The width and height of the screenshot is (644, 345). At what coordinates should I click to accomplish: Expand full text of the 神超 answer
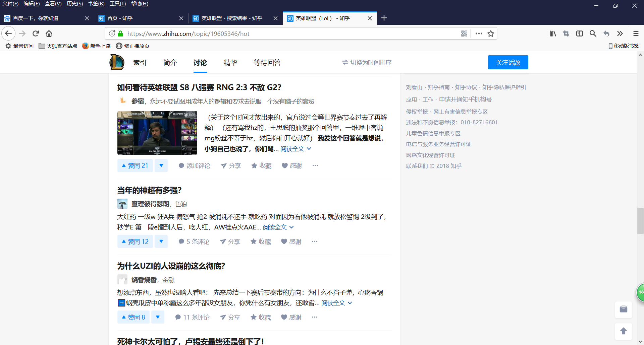[x=278, y=227]
